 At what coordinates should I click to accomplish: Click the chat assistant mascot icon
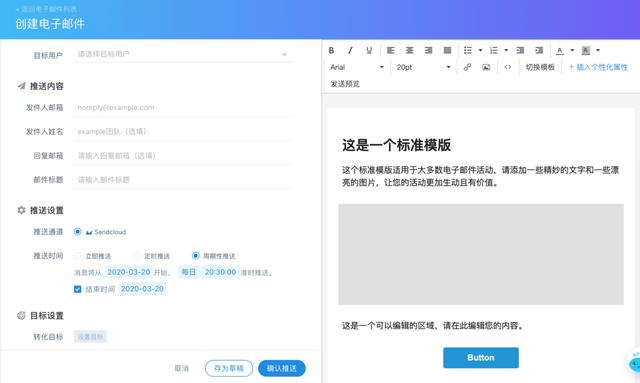click(634, 362)
